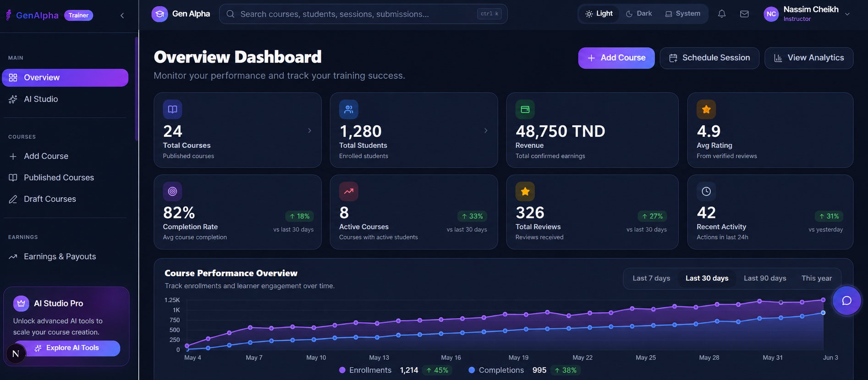Go to Draft Courses

tap(65, 199)
